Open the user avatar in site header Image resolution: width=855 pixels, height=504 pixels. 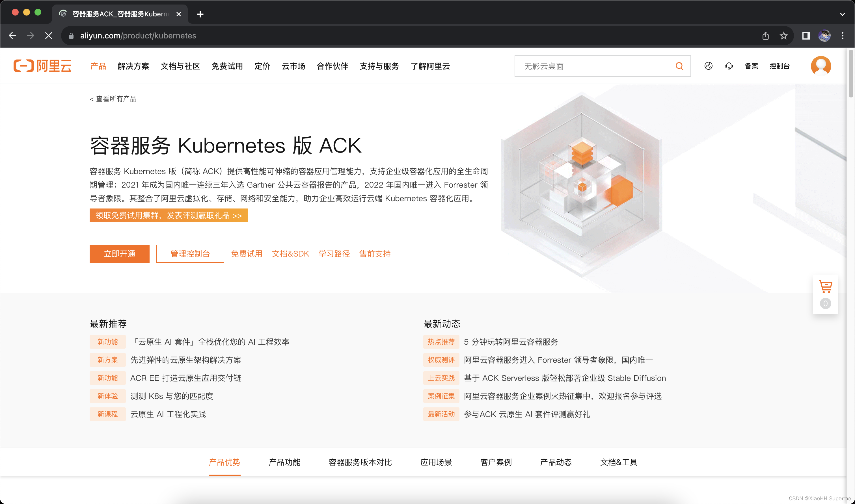click(821, 66)
